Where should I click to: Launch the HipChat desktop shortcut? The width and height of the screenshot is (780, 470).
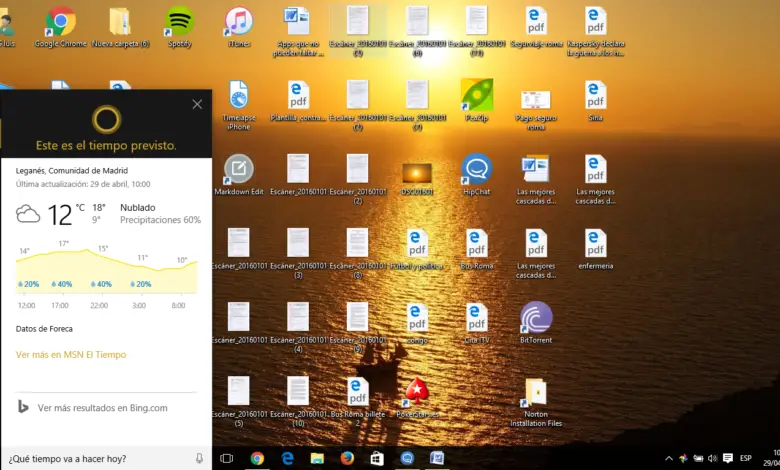pos(477,175)
